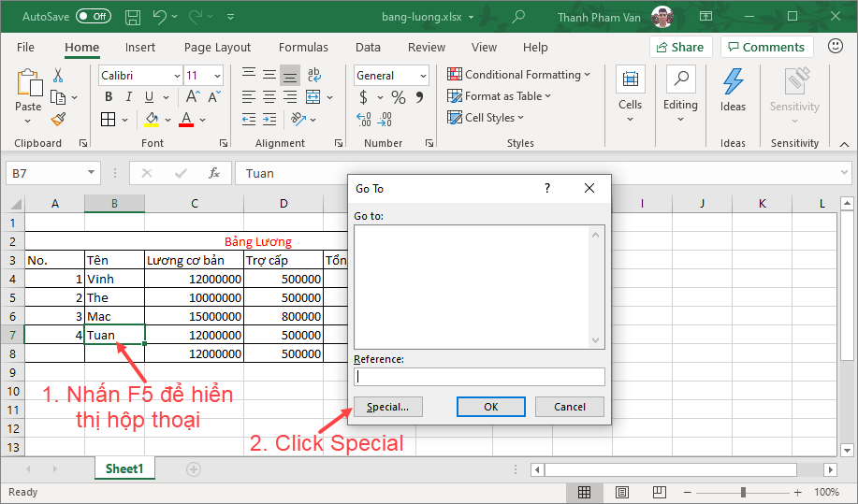Decrease font size

[214, 96]
